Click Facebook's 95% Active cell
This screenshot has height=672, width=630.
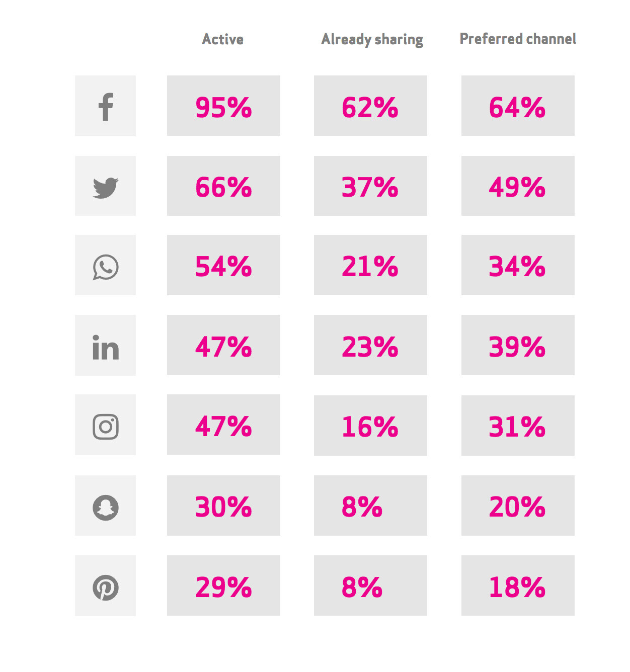[223, 106]
